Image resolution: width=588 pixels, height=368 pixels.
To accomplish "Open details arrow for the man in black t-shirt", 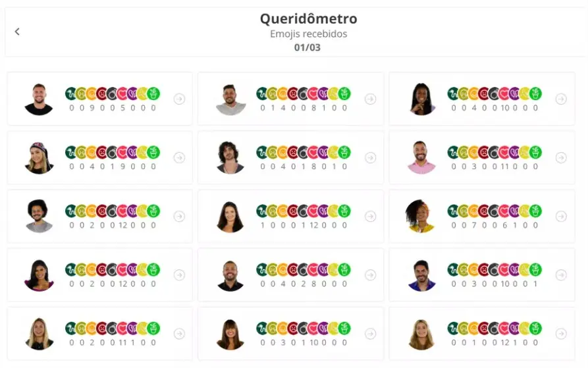I will click(x=179, y=99).
